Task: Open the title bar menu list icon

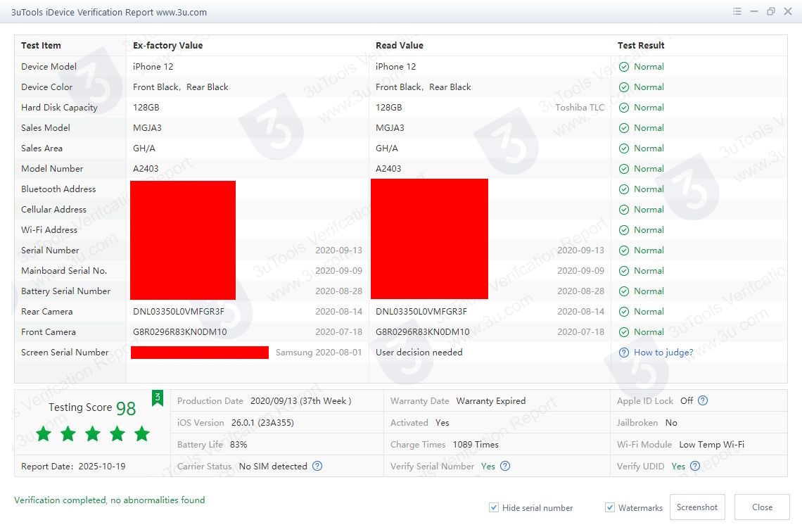Action: pos(737,11)
